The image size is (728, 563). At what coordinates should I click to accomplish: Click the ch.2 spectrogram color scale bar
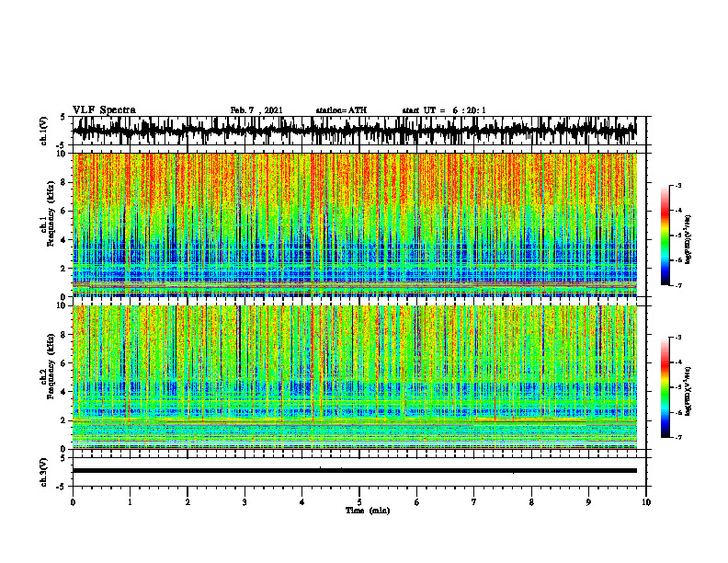point(665,387)
